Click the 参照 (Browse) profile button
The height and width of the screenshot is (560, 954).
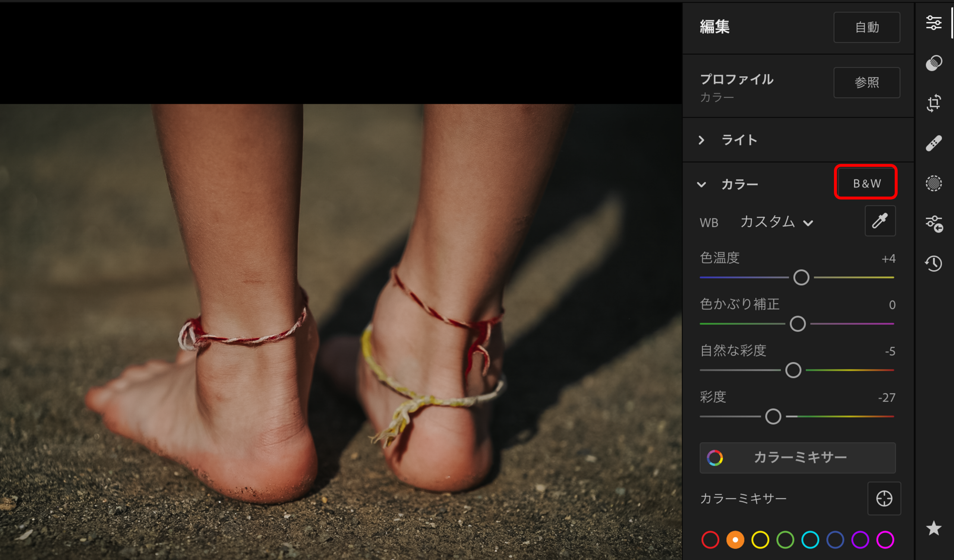click(x=866, y=83)
